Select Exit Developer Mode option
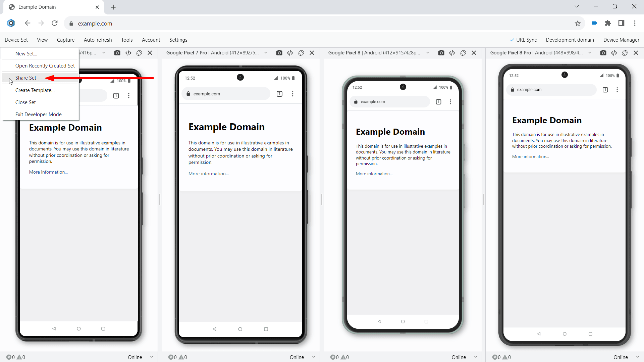This screenshot has width=644, height=362. (x=39, y=115)
